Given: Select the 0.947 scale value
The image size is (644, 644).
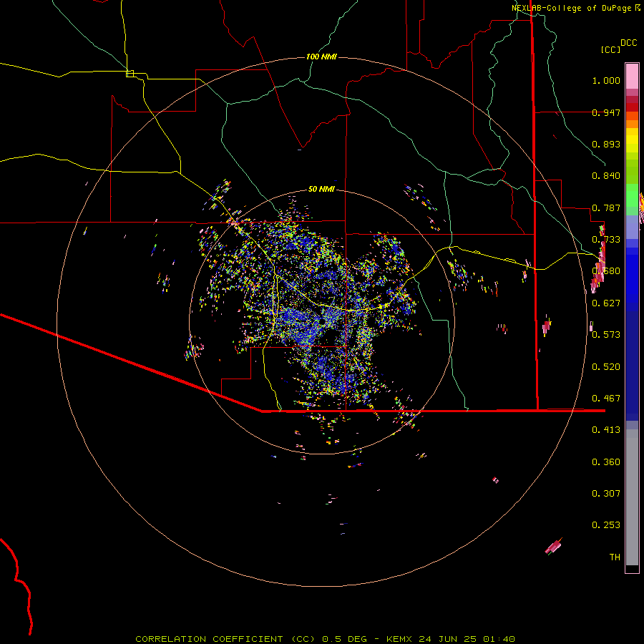Looking at the screenshot, I should click(x=606, y=112).
